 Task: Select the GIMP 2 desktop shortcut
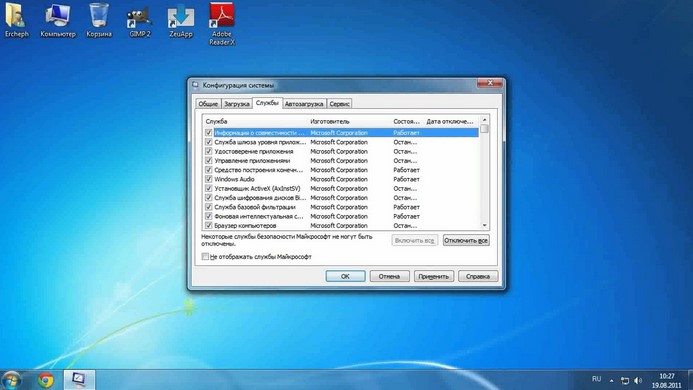click(x=140, y=20)
